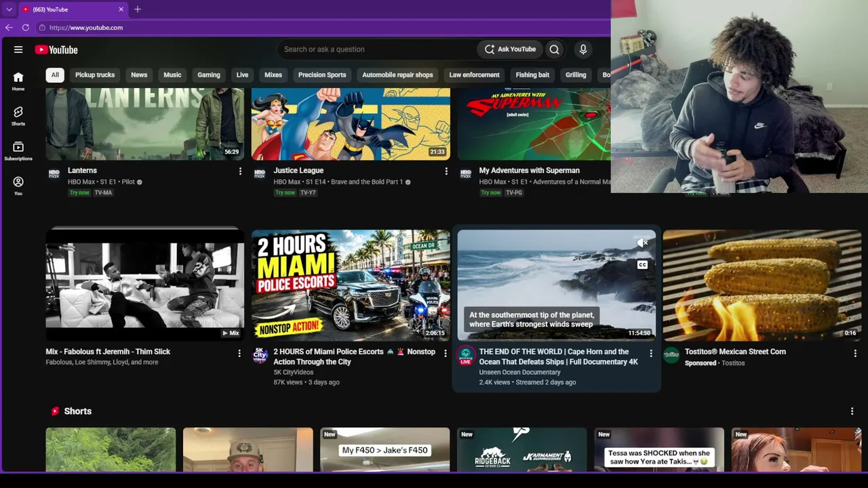The width and height of the screenshot is (868, 488).
Task: Click the magnifying glass search button
Action: 554,49
